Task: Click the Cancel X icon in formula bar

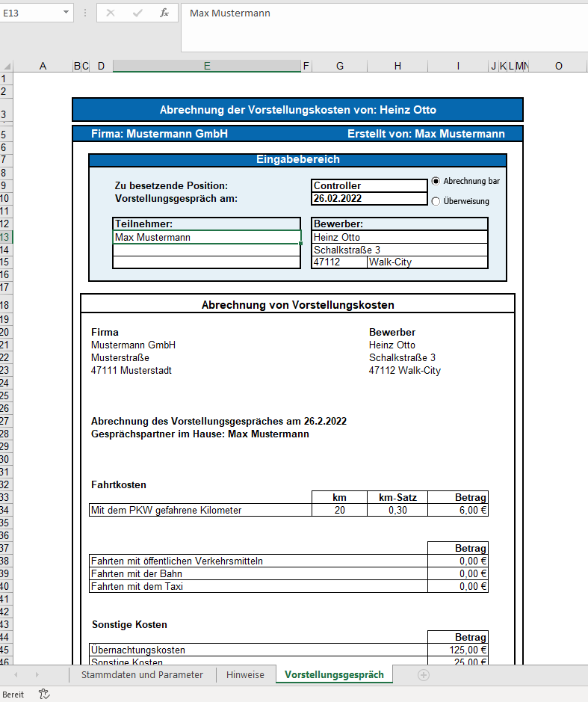Action: 111,13
